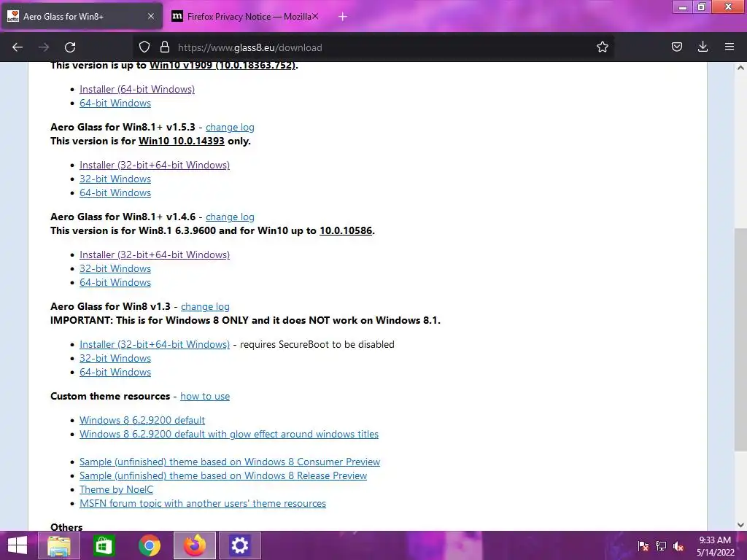This screenshot has width=747, height=560.
Task: Open Google Chrome from taskbar
Action: click(x=150, y=545)
